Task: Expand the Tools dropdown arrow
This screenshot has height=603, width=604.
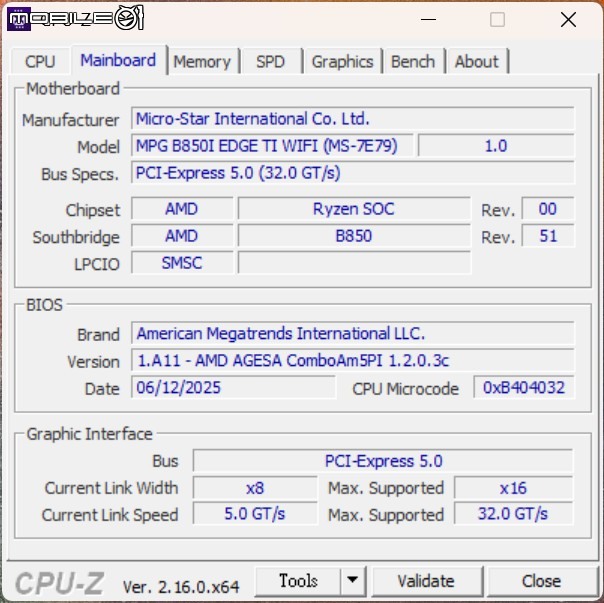Action: pyautogui.click(x=352, y=581)
